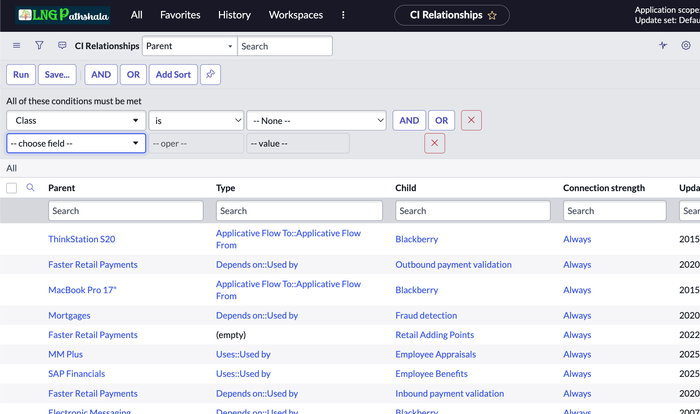Sort by the Parent column header
The width and height of the screenshot is (700, 414).
[62, 188]
